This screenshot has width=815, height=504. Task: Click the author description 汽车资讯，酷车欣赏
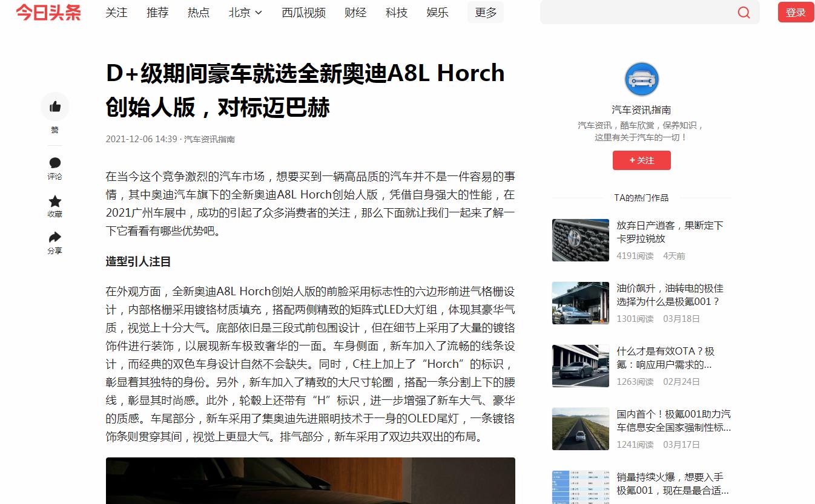coord(641,131)
